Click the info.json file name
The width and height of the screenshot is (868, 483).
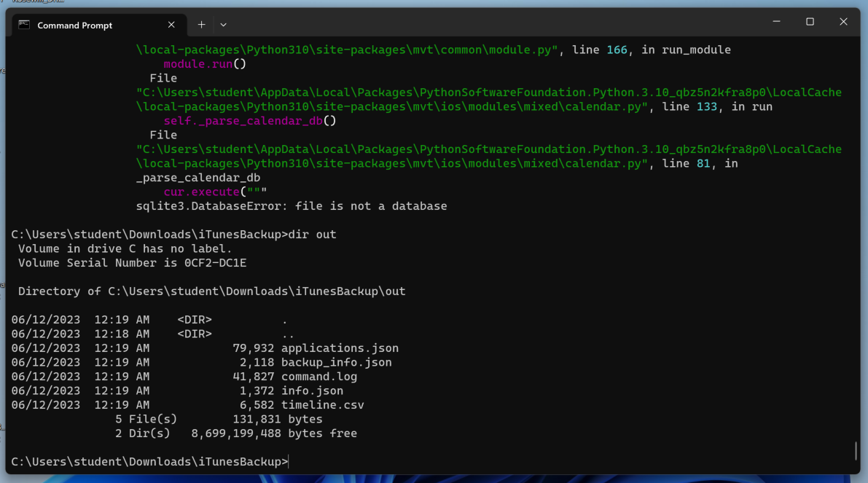point(312,390)
